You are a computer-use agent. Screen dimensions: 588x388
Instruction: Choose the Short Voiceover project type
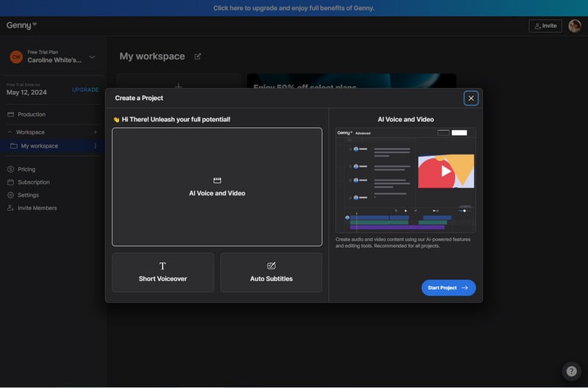[x=162, y=272]
